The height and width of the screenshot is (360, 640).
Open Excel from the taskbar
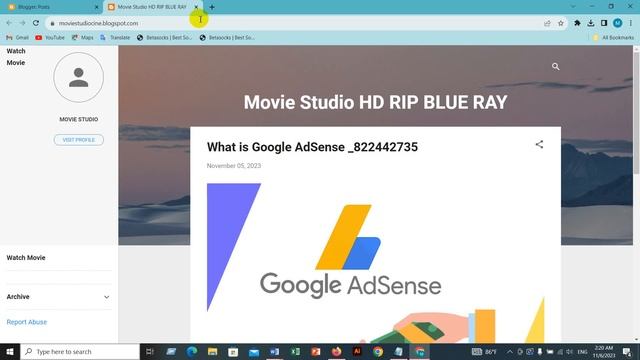click(x=295, y=351)
